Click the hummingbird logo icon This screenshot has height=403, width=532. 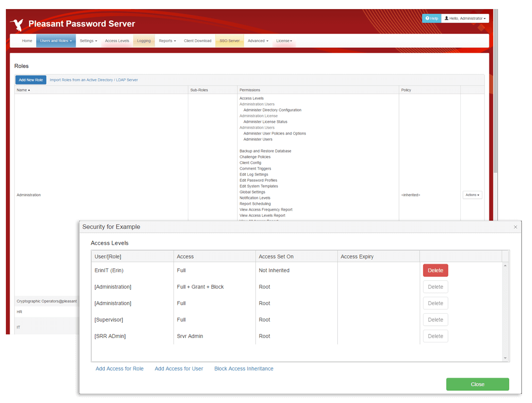pos(16,24)
